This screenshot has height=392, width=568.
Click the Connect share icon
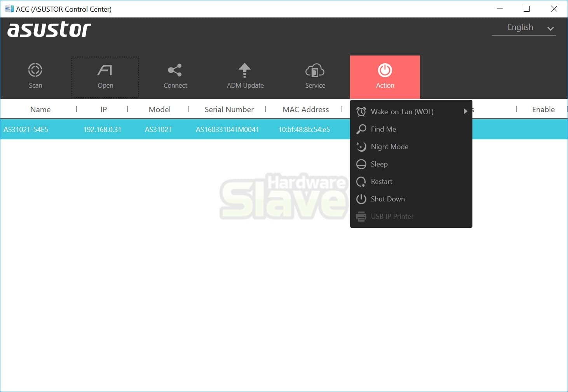pos(175,70)
